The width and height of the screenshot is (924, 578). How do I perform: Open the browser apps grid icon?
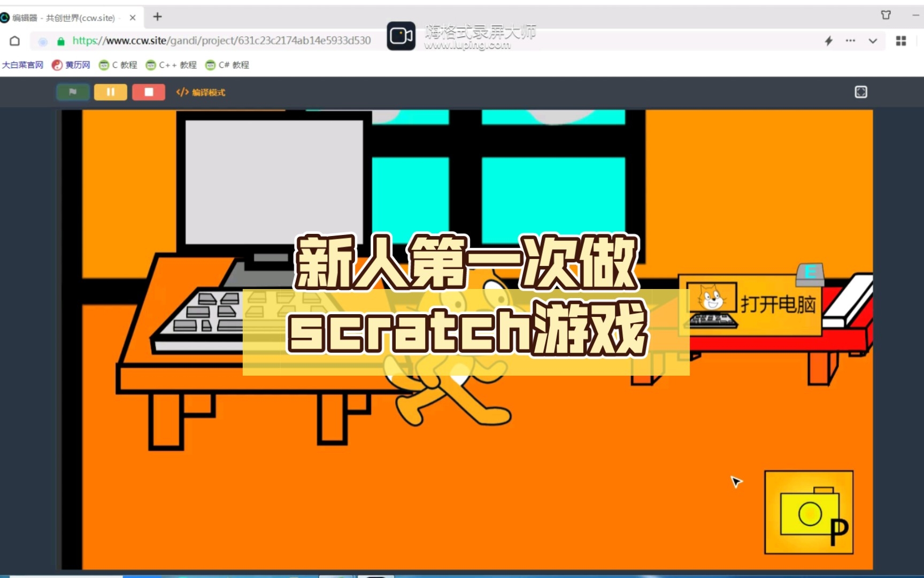pos(902,41)
